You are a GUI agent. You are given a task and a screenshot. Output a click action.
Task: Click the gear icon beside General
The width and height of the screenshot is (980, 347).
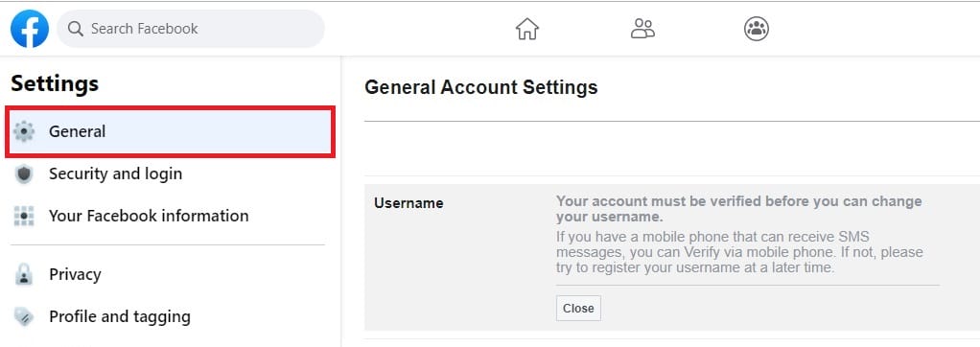click(x=24, y=132)
